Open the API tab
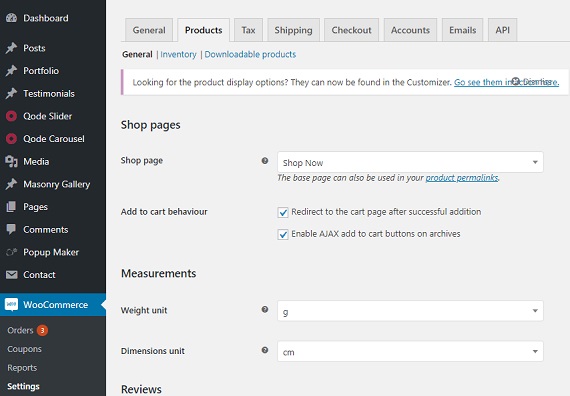 pos(502,30)
